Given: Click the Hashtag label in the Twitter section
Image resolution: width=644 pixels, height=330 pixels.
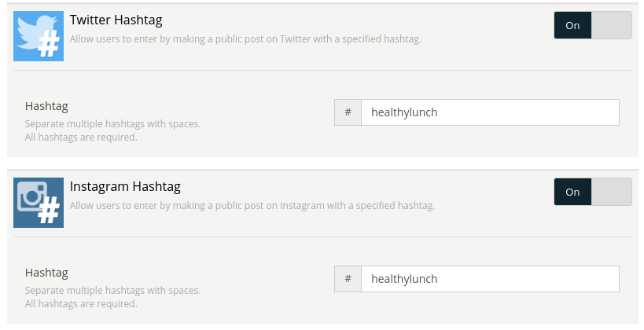Looking at the screenshot, I should [46, 106].
